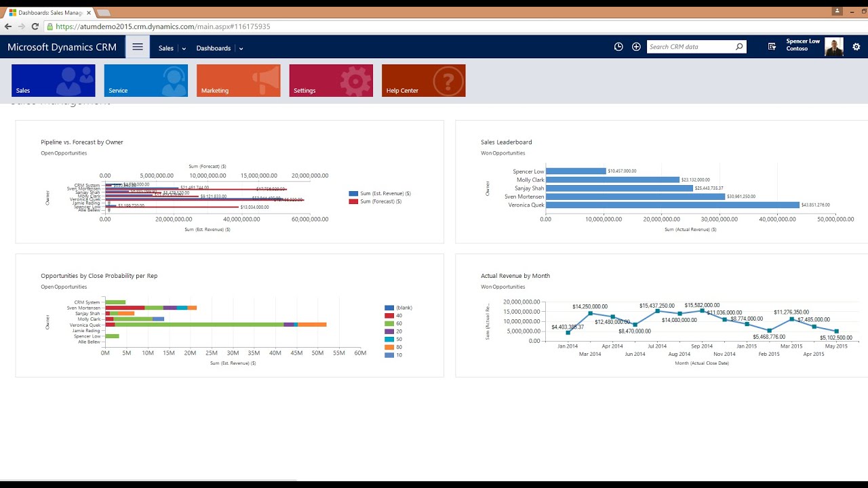This screenshot has width=868, height=488.
Task: Click Veronica Quek's bar in Sales Leaderboard
Action: pos(673,205)
